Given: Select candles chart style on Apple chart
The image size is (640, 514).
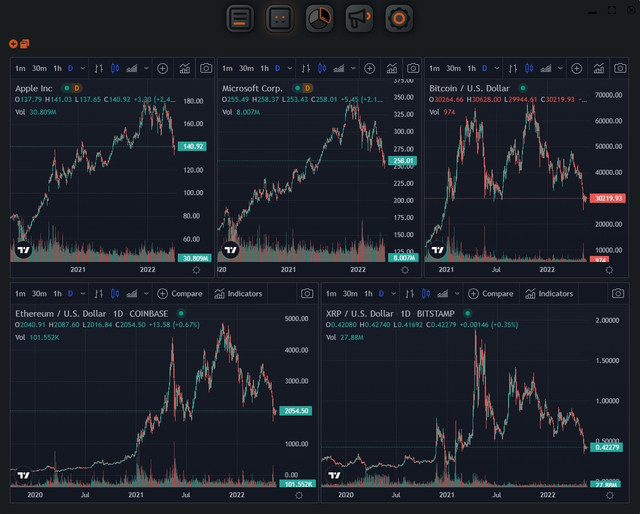Looking at the screenshot, I should [x=115, y=68].
